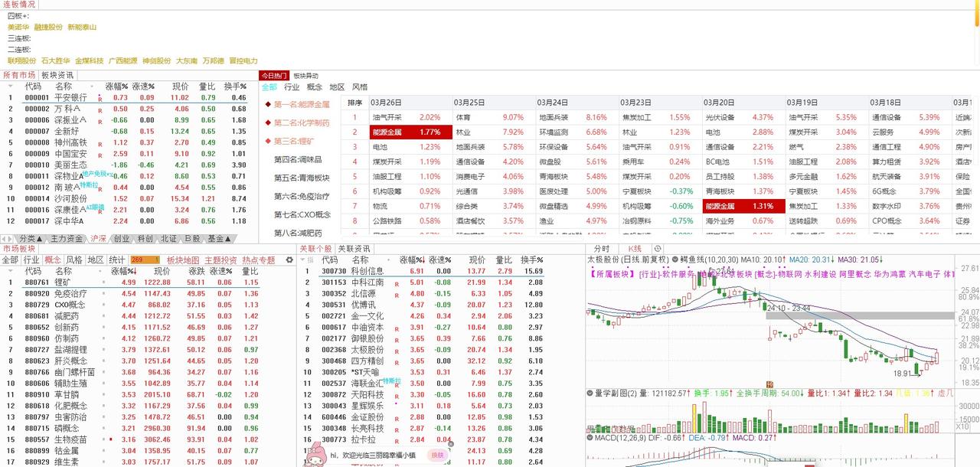Click the R margin icon next to 平安银行
This screenshot has height=467, width=980.
tap(100, 98)
